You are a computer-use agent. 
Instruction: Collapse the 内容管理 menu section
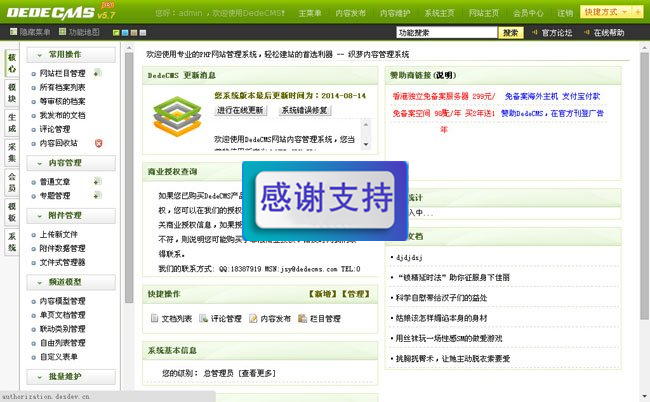71,163
